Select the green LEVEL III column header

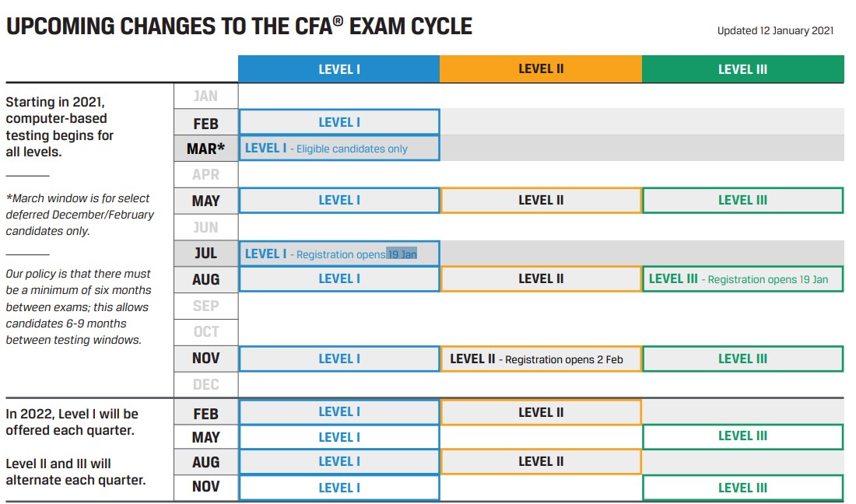742,69
